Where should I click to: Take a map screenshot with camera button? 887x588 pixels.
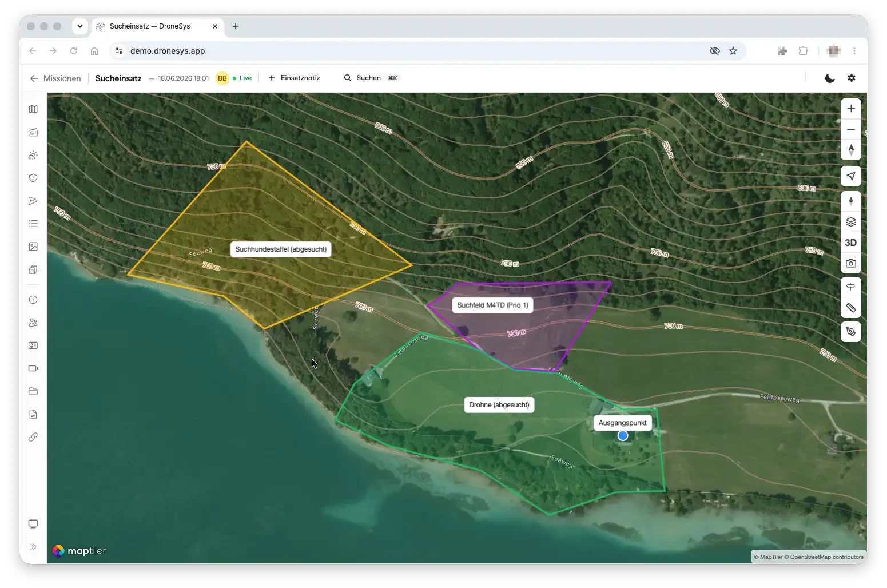point(851,264)
